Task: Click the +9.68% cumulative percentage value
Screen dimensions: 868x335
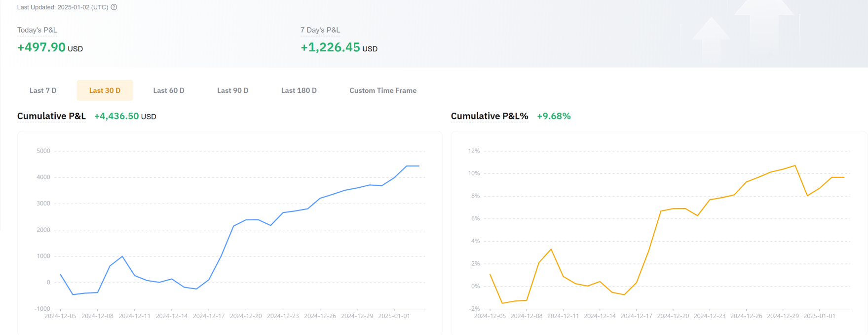Action: pyautogui.click(x=554, y=116)
